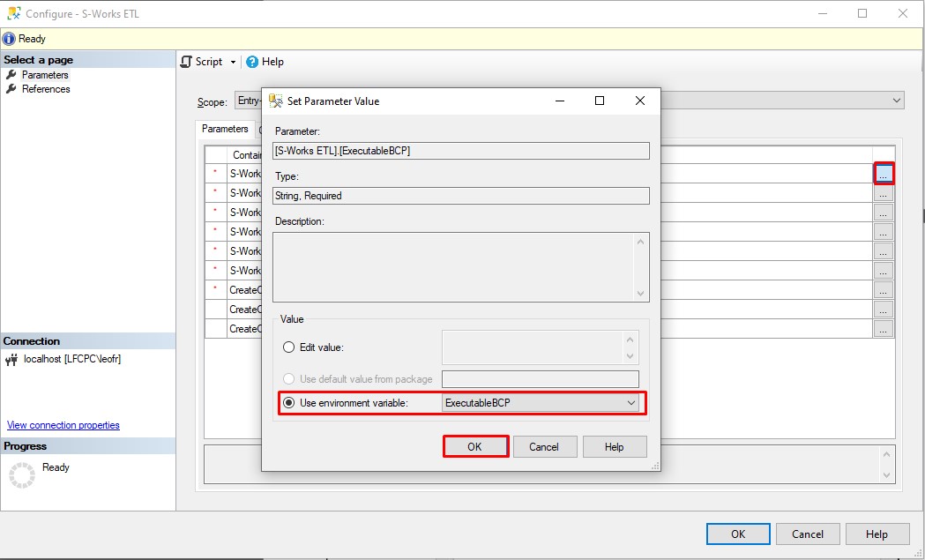Viewport: 925px width, 560px height.
Task: Close the Set Parameter Value dialog
Action: (x=640, y=101)
